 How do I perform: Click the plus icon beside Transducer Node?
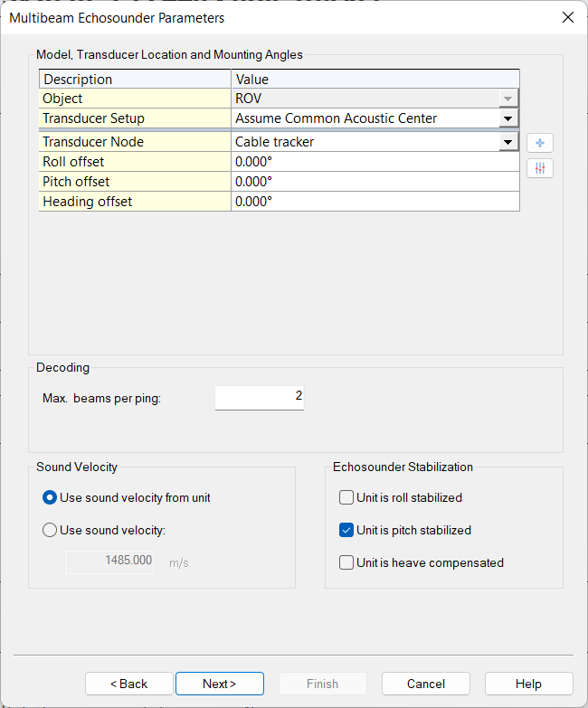(x=540, y=143)
